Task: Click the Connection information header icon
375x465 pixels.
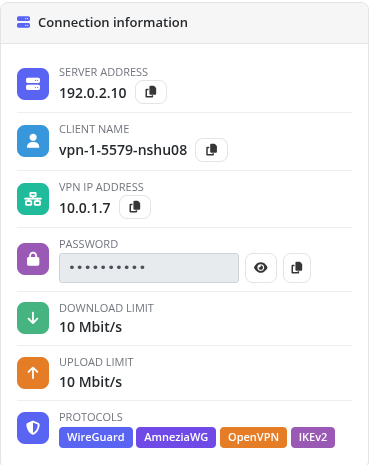Action: (x=23, y=22)
